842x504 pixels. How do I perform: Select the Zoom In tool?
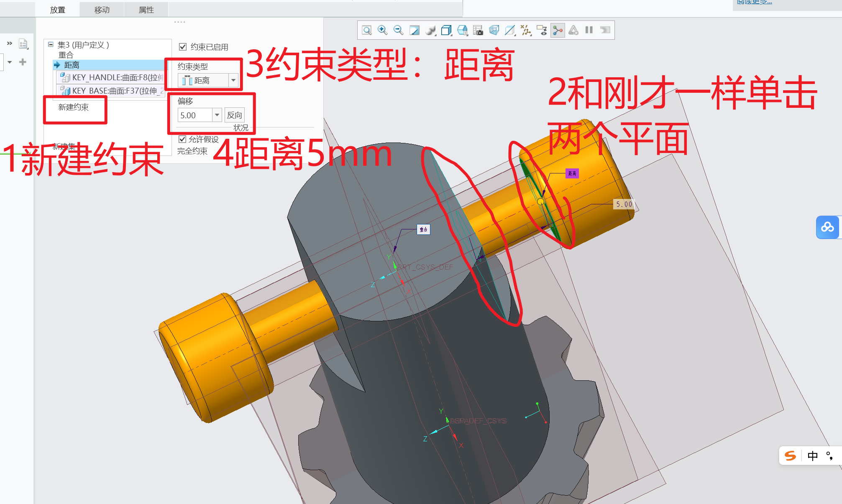pyautogui.click(x=382, y=30)
